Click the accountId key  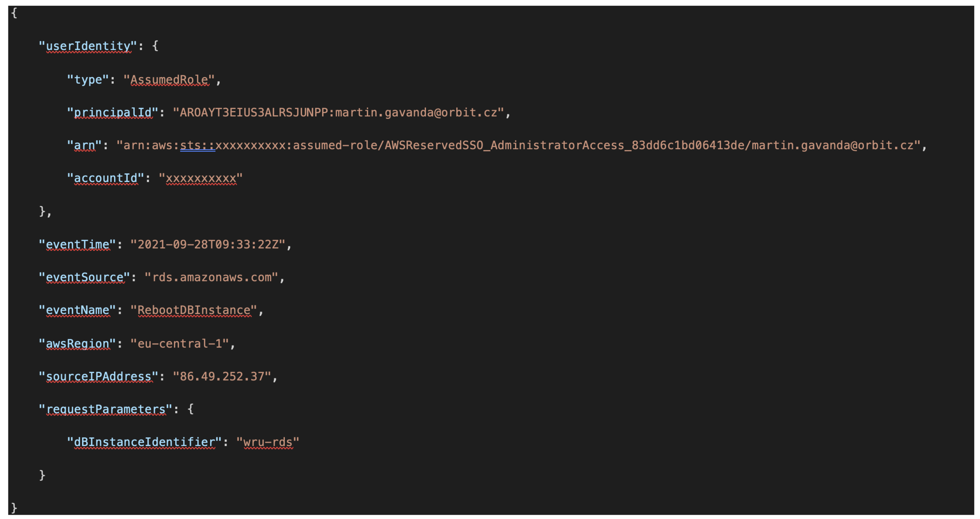[105, 178]
